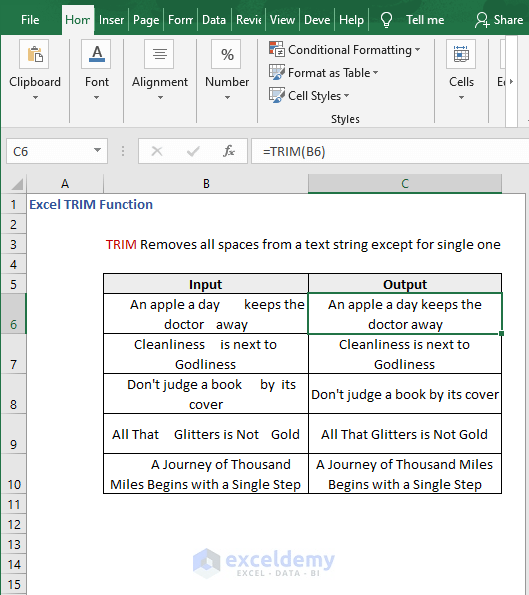This screenshot has width=529, height=595.
Task: Switch to the Page Layout tab
Action: click(146, 20)
